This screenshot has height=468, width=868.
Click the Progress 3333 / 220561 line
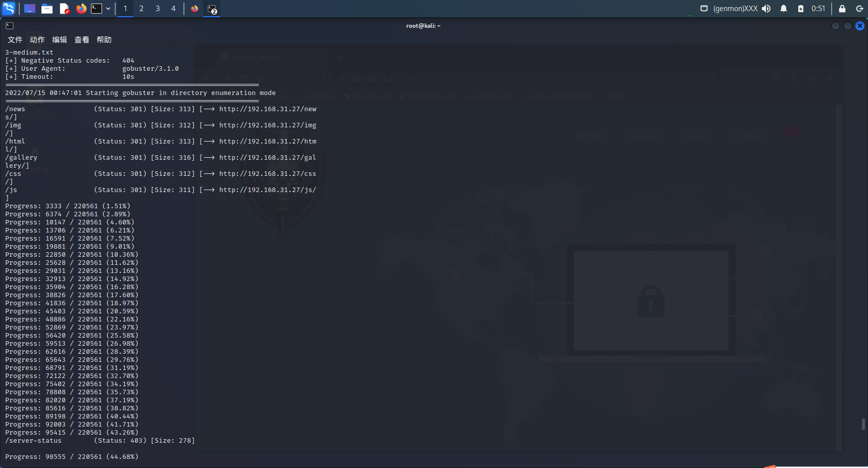coord(68,206)
